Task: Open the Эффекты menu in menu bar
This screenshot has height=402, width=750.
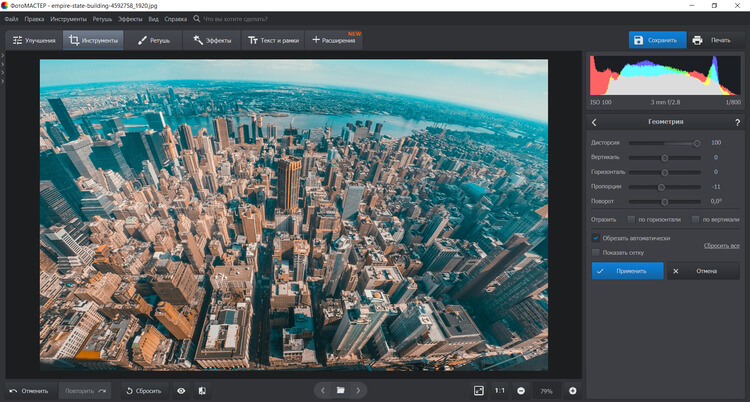Action: pos(130,19)
